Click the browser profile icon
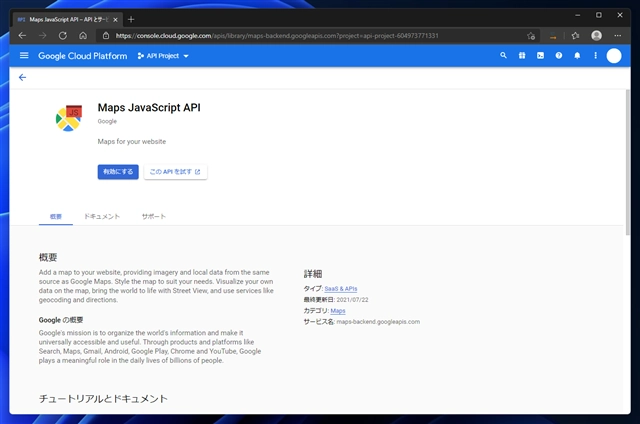 [596, 36]
